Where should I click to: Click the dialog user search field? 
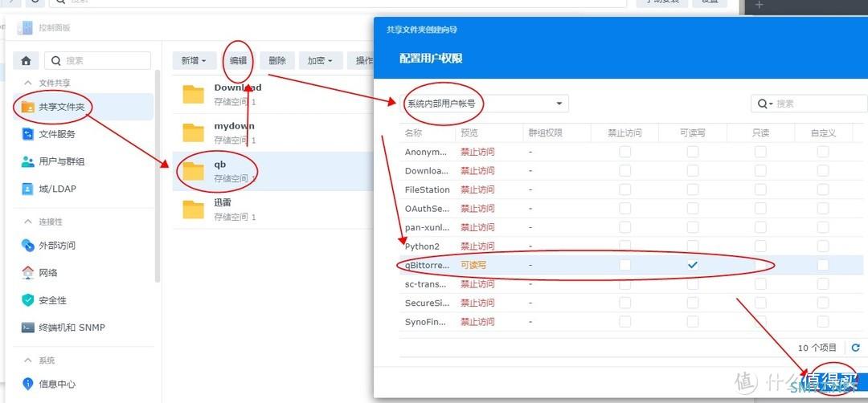(x=809, y=104)
